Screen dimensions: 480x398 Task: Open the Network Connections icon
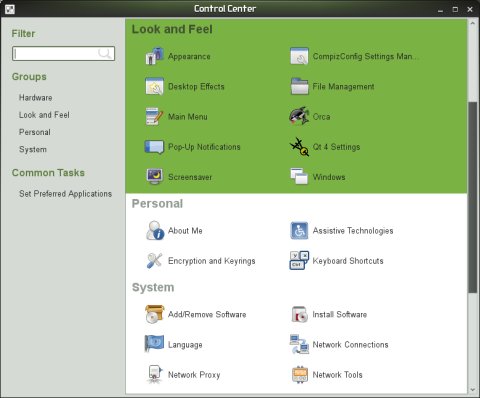coord(299,344)
